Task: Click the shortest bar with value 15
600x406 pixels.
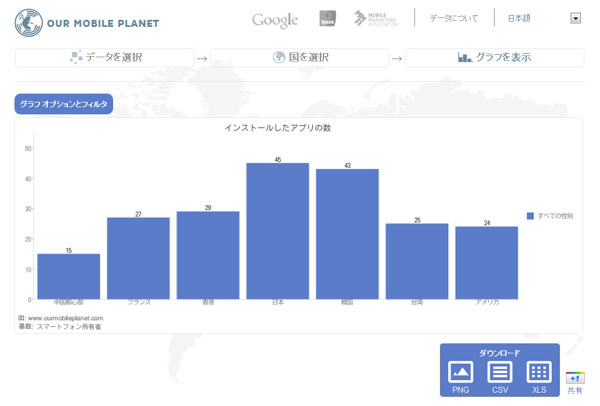Action: [68, 276]
